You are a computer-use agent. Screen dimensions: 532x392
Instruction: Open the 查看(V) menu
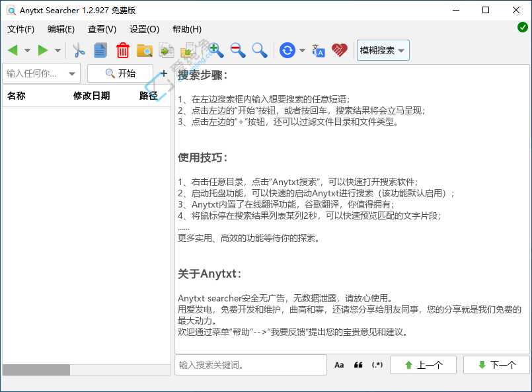(x=102, y=30)
